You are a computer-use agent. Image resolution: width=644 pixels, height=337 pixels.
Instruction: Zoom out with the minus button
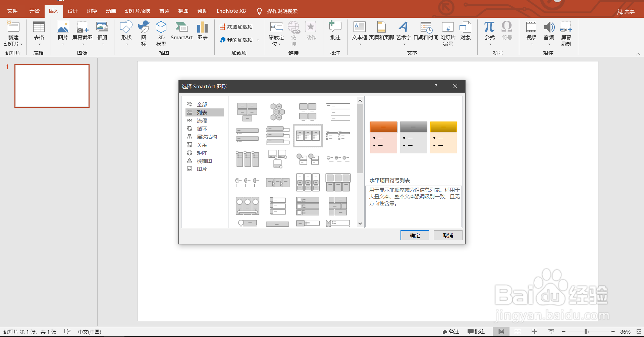[564, 332]
